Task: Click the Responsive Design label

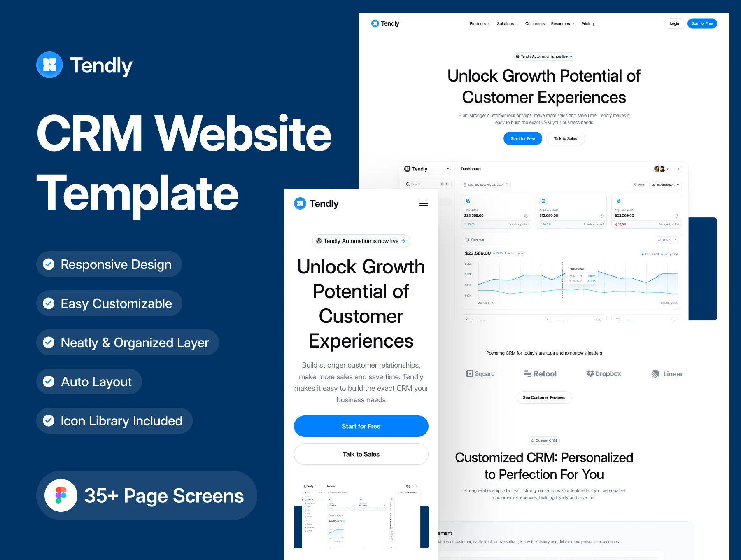Action: (x=116, y=264)
